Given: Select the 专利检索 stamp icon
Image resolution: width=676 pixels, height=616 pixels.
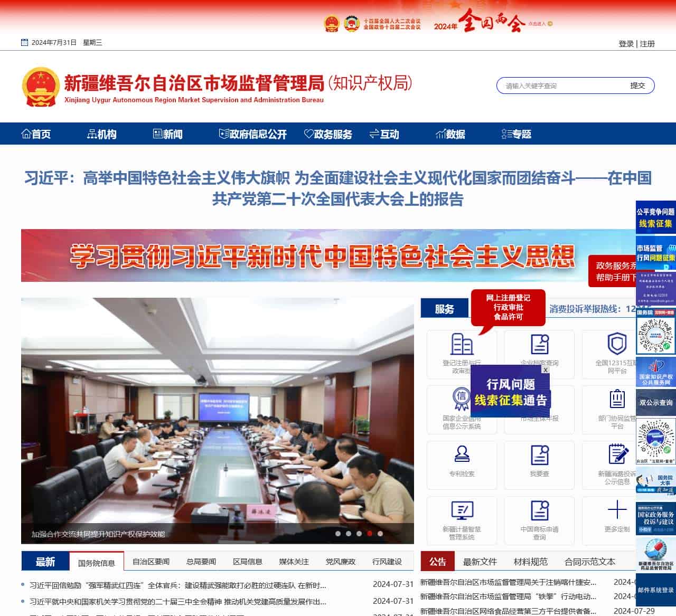Looking at the screenshot, I should [462, 455].
